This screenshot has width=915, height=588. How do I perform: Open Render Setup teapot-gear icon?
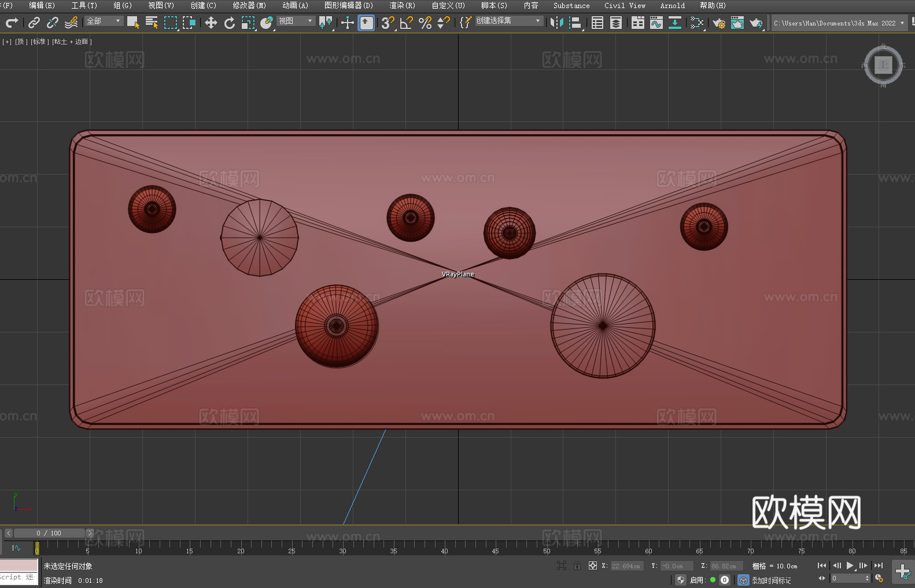point(719,23)
